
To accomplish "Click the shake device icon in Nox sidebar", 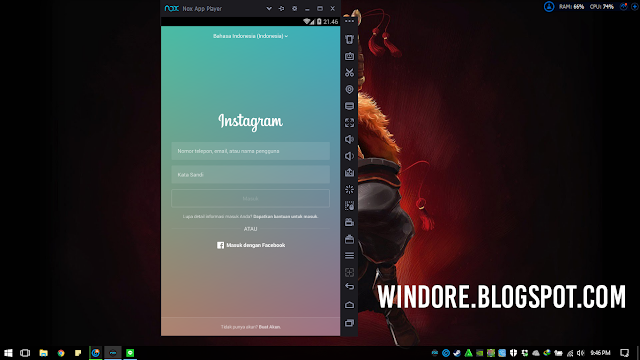I will point(349,39).
